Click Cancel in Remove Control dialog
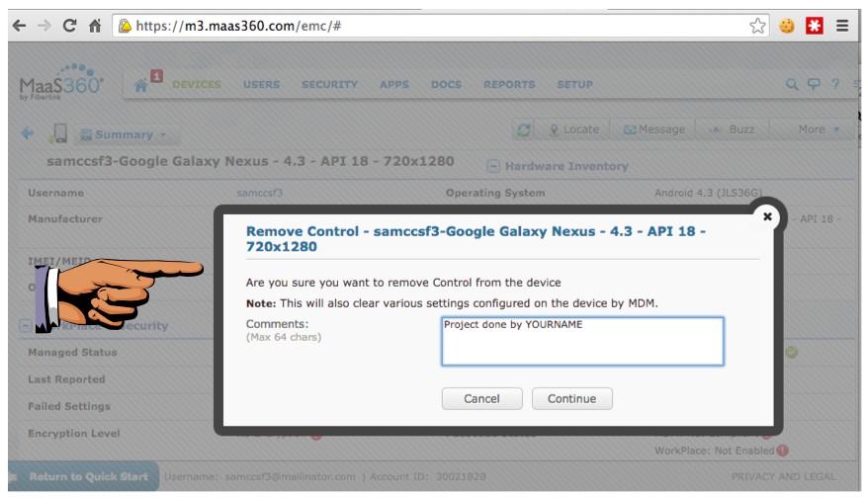 click(x=481, y=399)
